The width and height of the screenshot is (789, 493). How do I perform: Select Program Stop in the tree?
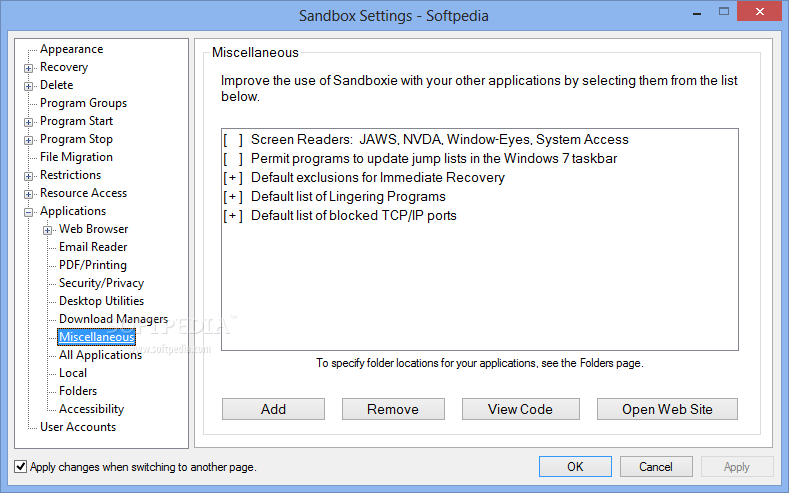[x=76, y=139]
